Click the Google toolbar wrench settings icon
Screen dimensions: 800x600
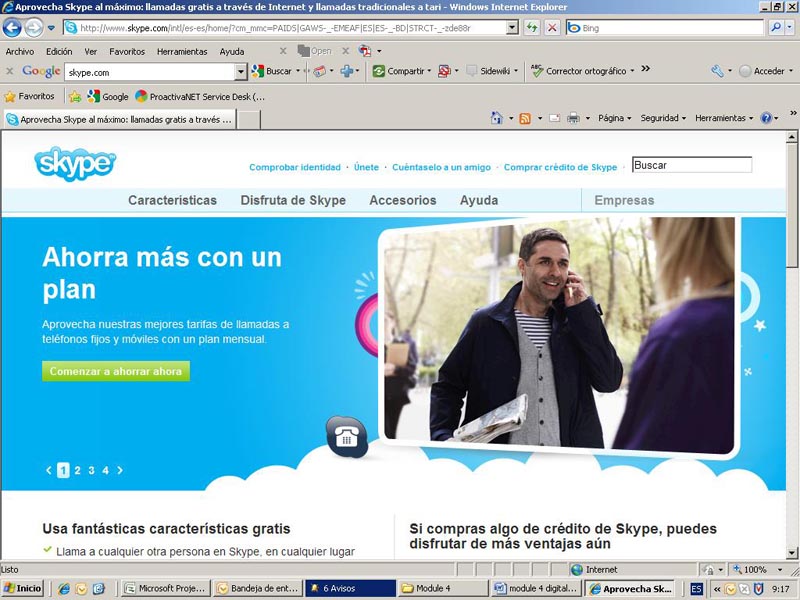pyautogui.click(x=717, y=71)
